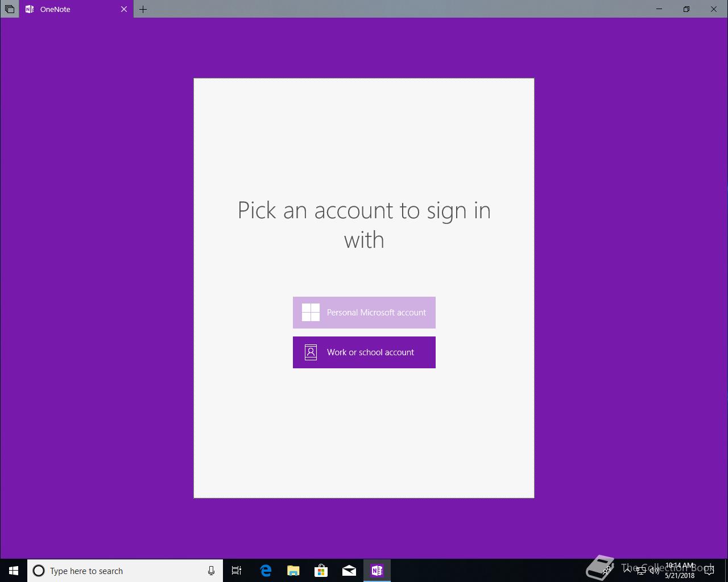Open the Mail app from taskbar
The width and height of the screenshot is (728, 582).
coord(349,571)
